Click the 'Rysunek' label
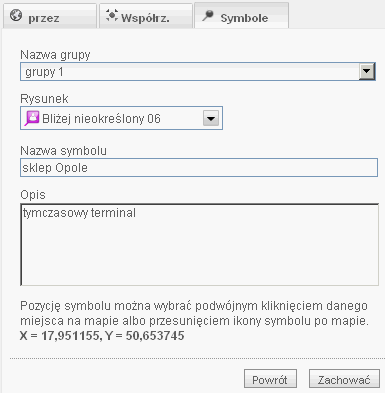 coord(44,99)
